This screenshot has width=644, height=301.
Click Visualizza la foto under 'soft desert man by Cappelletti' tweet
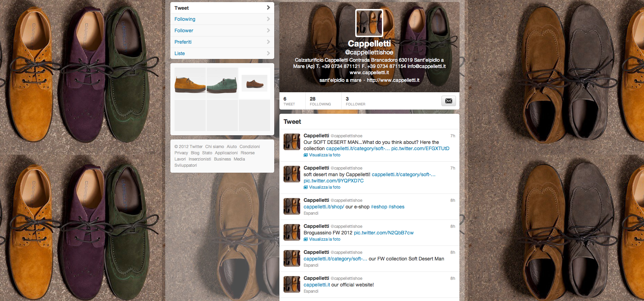(324, 187)
